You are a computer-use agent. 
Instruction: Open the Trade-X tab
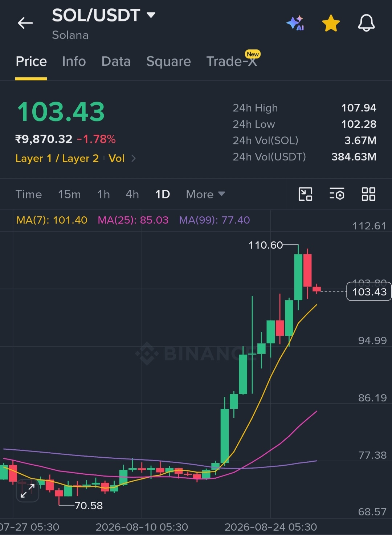(x=232, y=61)
